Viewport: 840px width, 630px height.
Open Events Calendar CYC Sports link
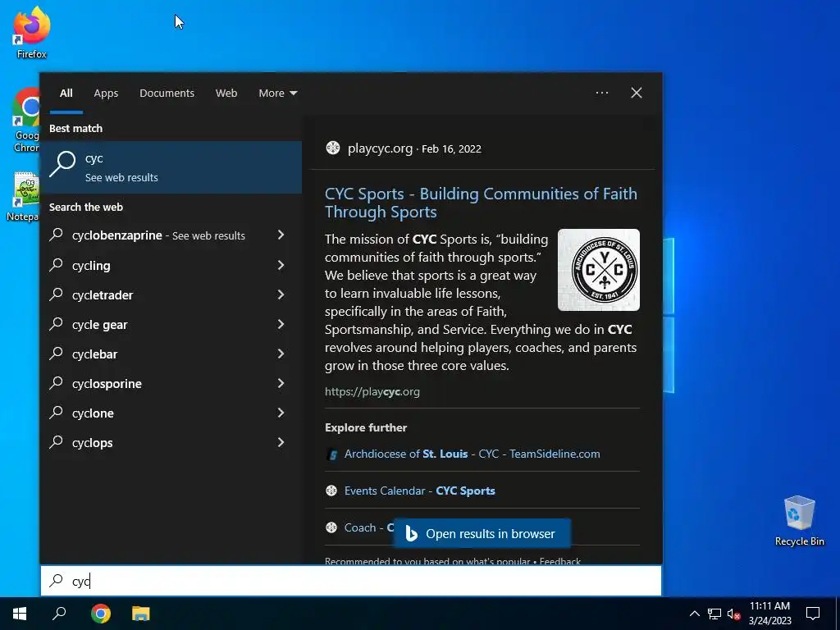coord(419,491)
